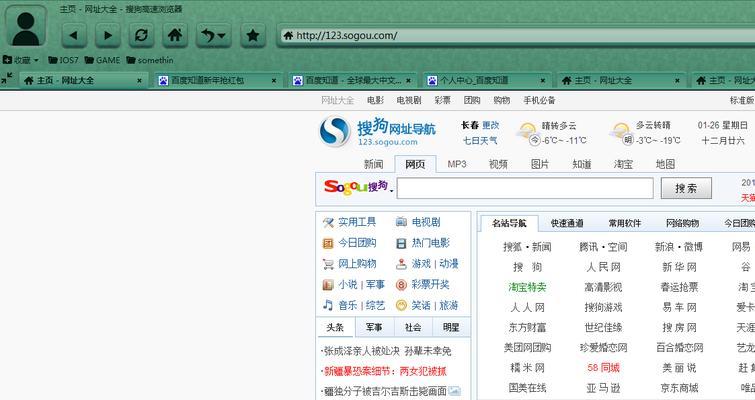Switch to 百度知道 - 全球最大中文 tab

point(353,80)
